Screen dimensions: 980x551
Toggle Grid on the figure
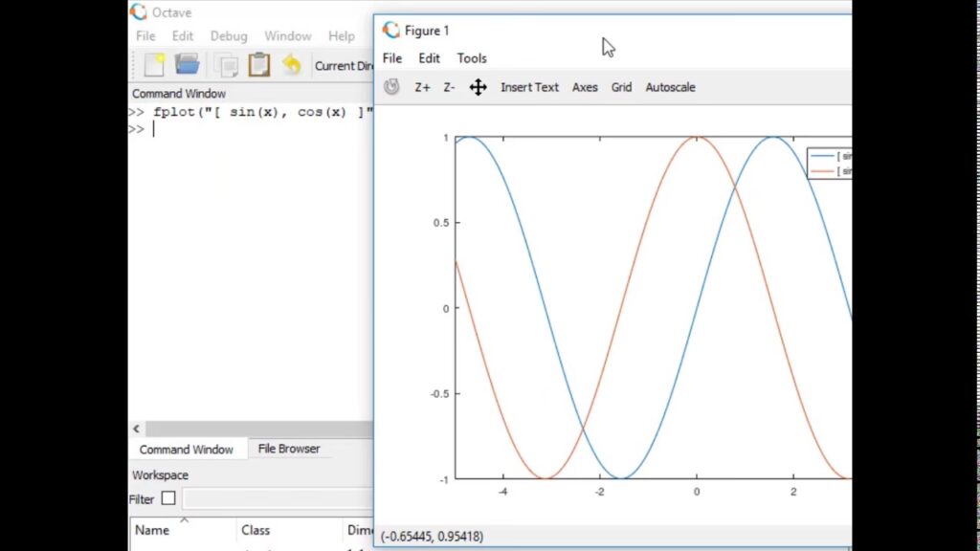coord(621,87)
